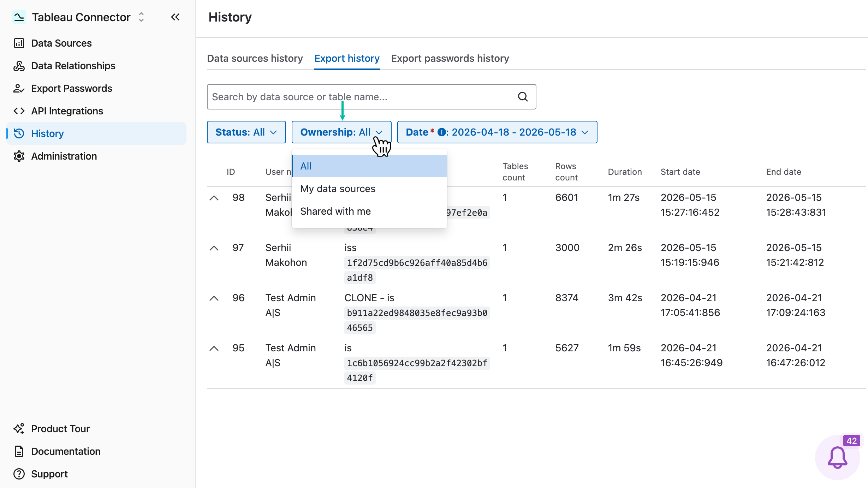Click the Support question mark icon
The height and width of the screenshot is (488, 868).
click(x=19, y=474)
